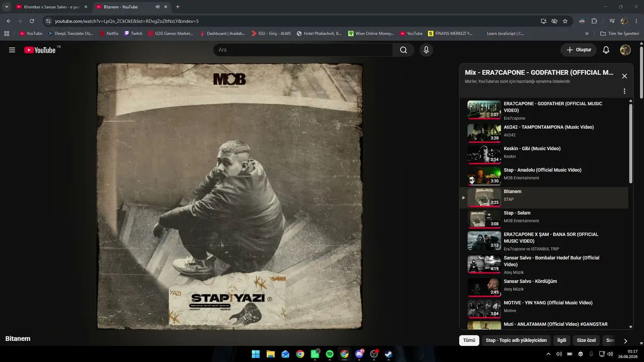Open YouTube notifications bell
This screenshot has width=644, height=362.
coord(606,50)
